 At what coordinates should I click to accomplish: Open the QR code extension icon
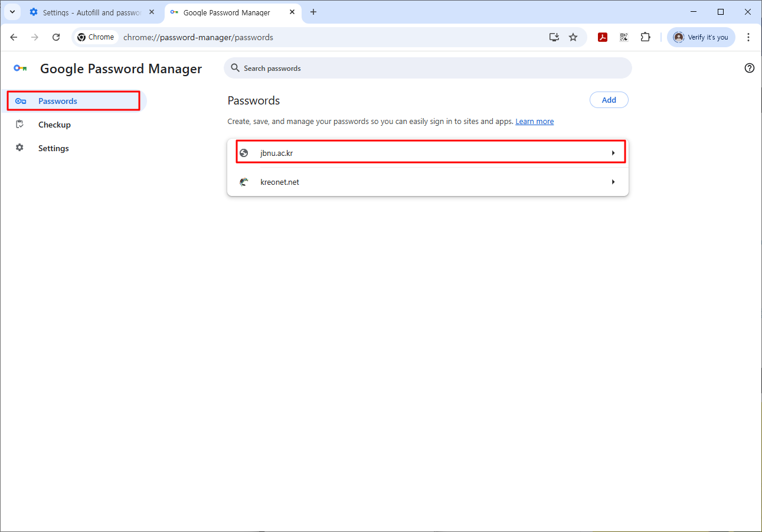[624, 37]
